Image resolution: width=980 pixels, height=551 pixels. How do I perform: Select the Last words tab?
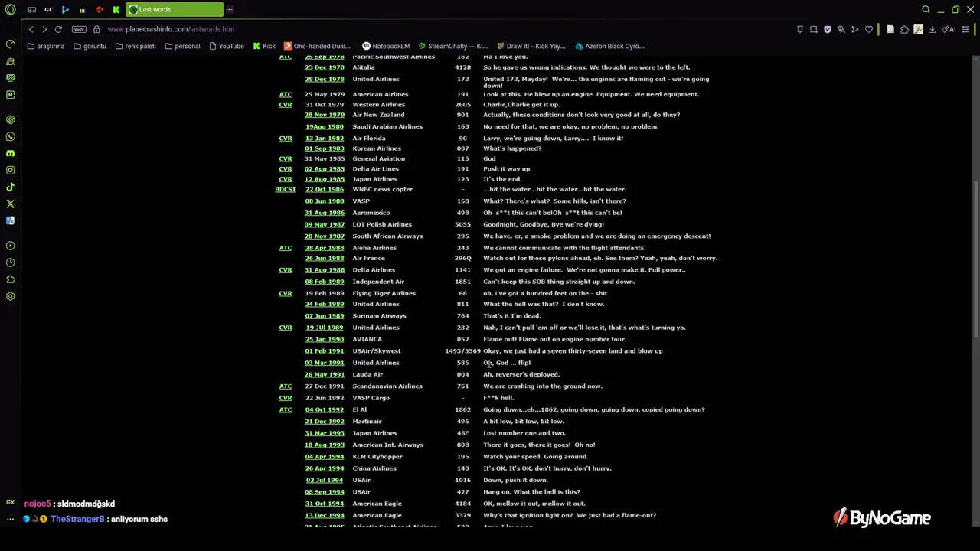[174, 9]
